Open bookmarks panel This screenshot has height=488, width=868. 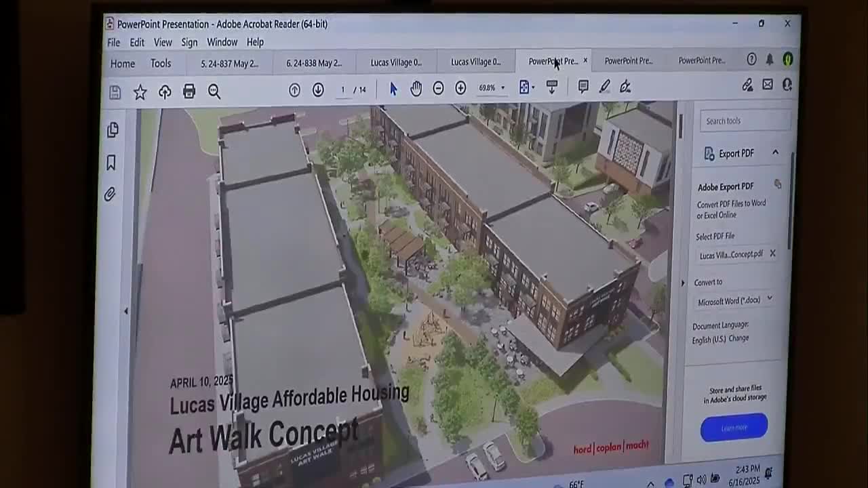coord(111,163)
